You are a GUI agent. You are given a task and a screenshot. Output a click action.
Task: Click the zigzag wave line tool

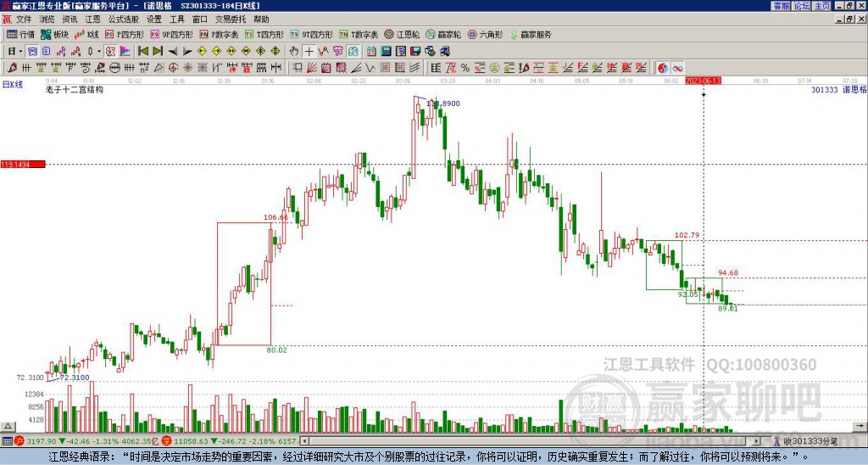click(370, 68)
